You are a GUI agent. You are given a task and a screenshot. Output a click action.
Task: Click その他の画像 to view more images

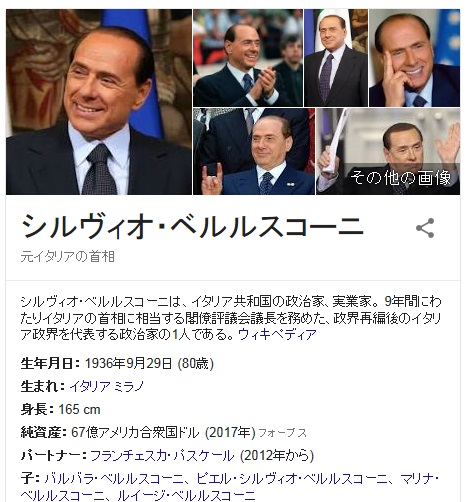coord(400,177)
